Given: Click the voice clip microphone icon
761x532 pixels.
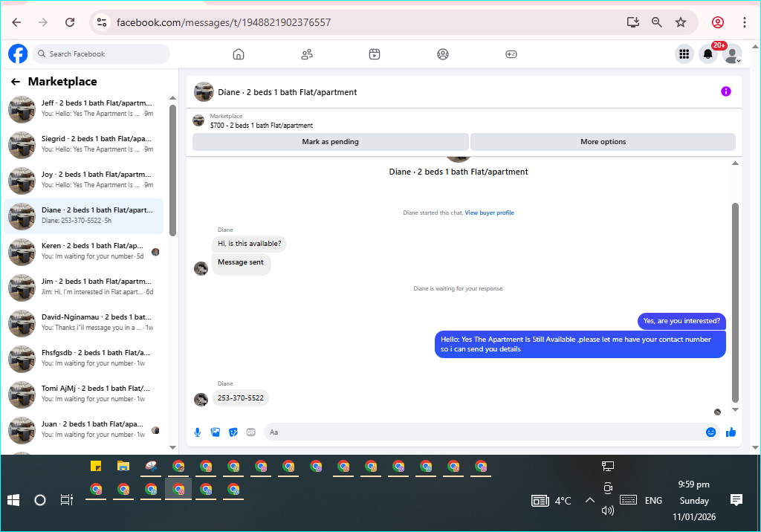Looking at the screenshot, I should (x=198, y=432).
